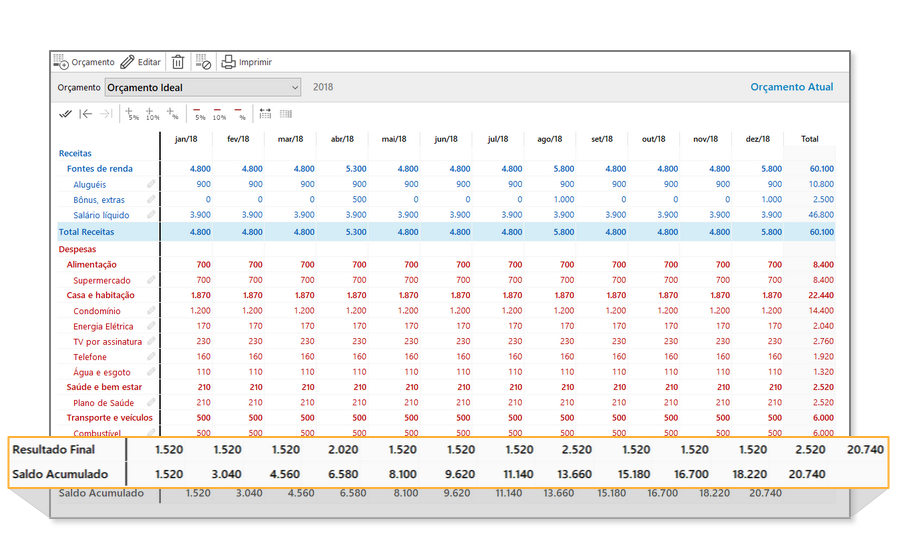The width and height of the screenshot is (900, 550).
Task: Select the Total Receitas row
Action: 447,232
